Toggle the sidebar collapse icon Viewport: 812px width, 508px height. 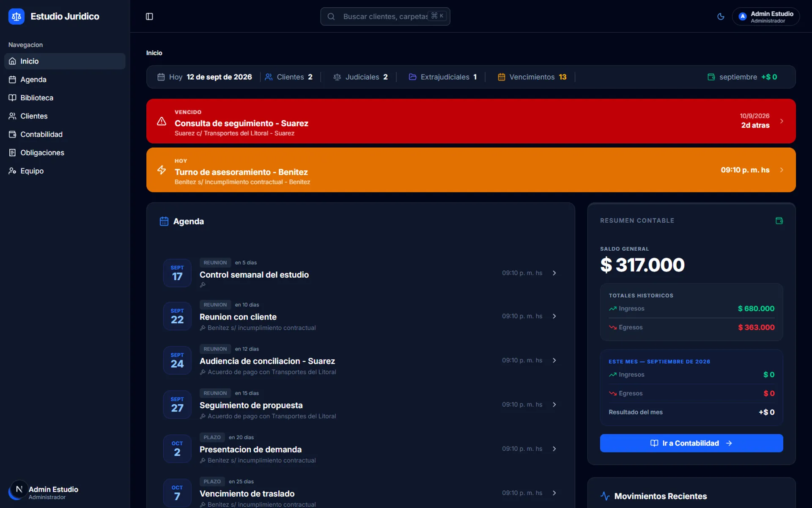coord(149,17)
